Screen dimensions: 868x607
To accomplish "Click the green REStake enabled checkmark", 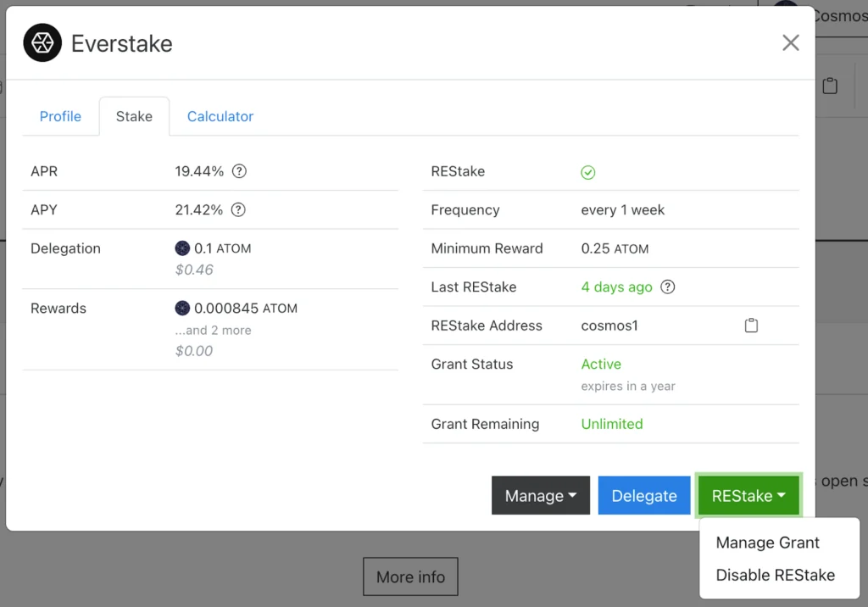I will (x=588, y=172).
